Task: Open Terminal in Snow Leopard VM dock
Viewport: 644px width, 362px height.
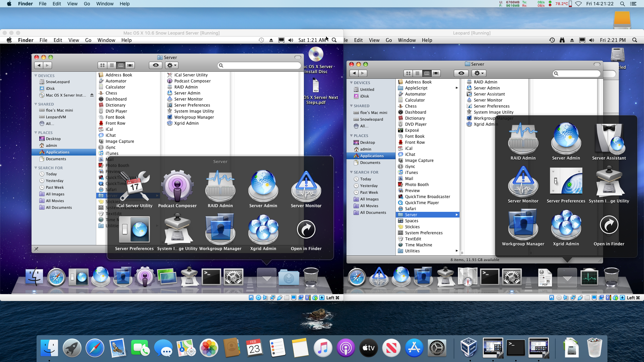Action: [211, 277]
